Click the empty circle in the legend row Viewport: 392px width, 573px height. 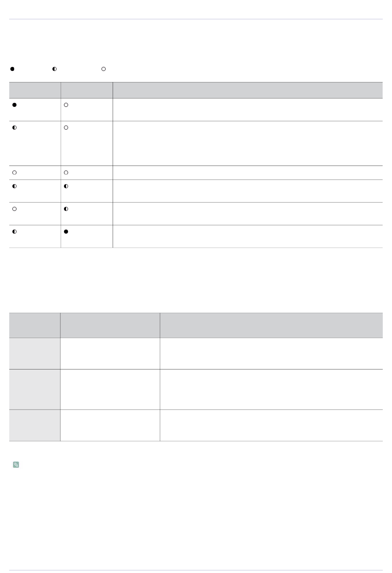click(104, 69)
